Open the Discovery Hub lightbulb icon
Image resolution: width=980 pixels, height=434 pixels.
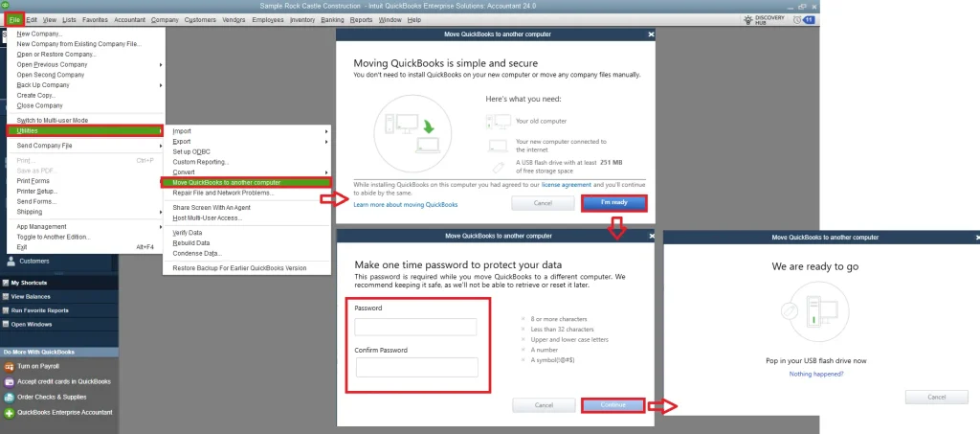tap(747, 20)
